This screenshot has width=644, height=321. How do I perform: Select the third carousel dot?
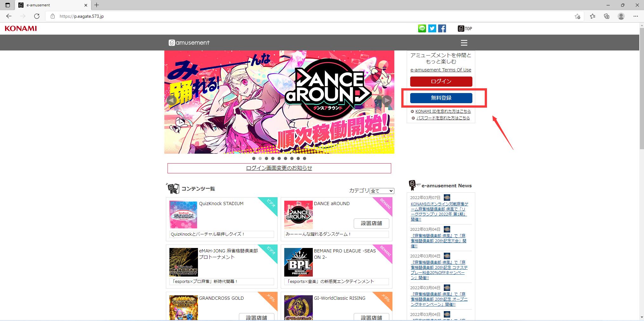[x=266, y=158]
